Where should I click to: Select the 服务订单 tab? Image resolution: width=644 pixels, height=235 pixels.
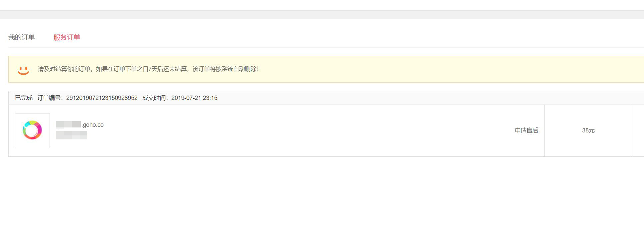point(67,37)
